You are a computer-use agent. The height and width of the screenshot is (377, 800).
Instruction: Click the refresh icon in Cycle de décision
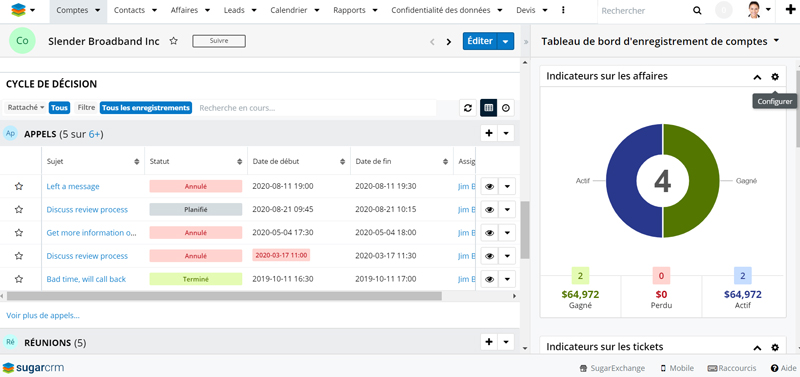(x=467, y=108)
